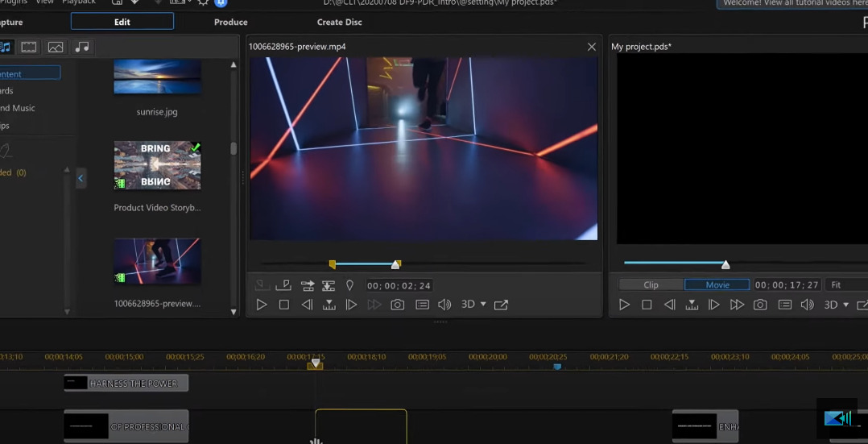Select the sunrise.jpg thumbnail
Image resolution: width=868 pixels, height=444 pixels.
click(157, 78)
